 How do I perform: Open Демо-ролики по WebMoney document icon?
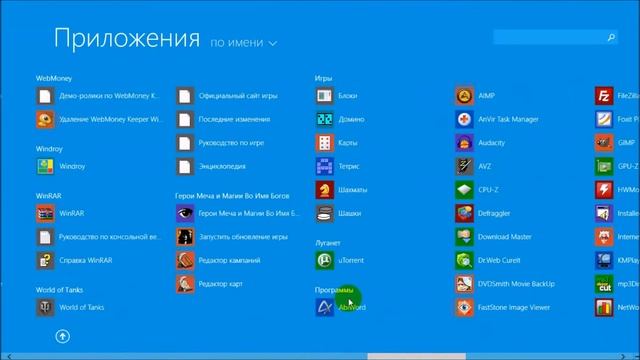tap(45, 96)
